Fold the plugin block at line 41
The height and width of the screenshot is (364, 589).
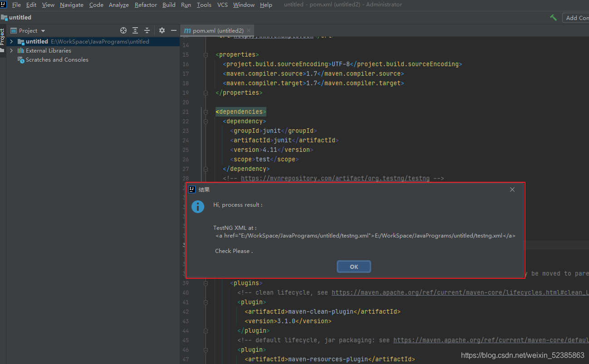[206, 302]
